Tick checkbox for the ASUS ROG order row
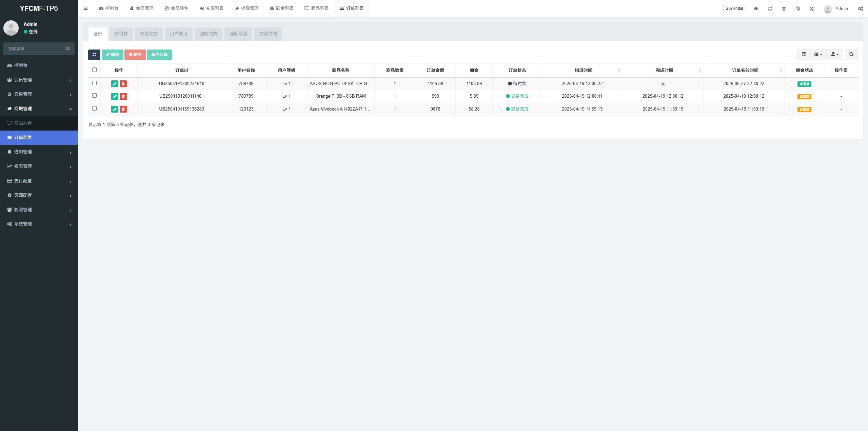 95,83
